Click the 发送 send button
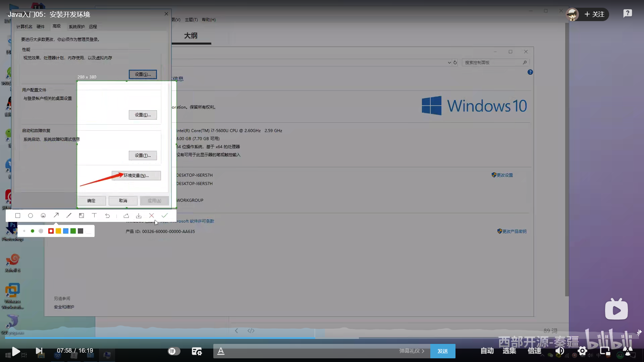 (442, 351)
